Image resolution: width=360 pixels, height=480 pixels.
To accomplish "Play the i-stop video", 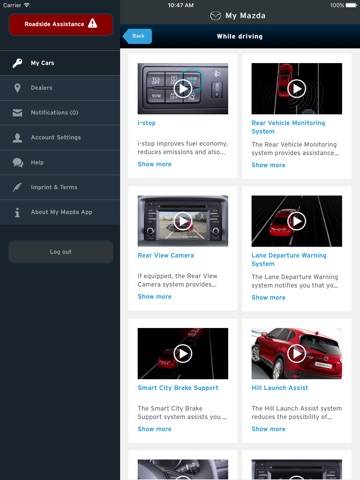I will (x=183, y=89).
